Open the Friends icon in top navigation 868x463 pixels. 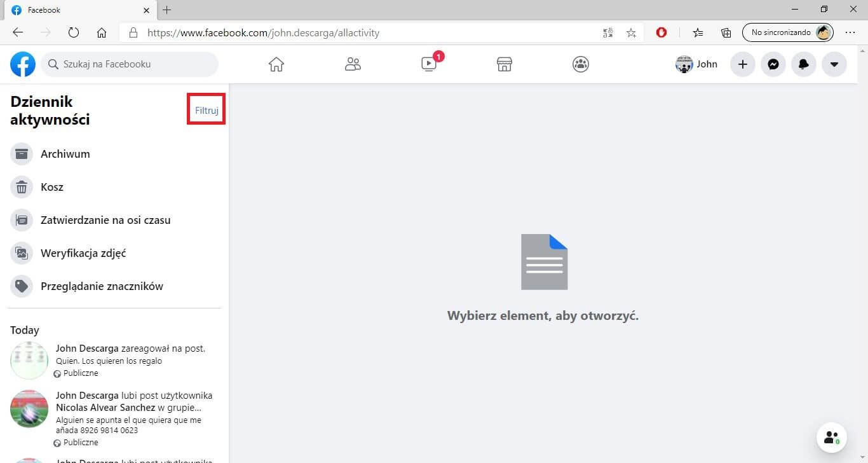[353, 64]
